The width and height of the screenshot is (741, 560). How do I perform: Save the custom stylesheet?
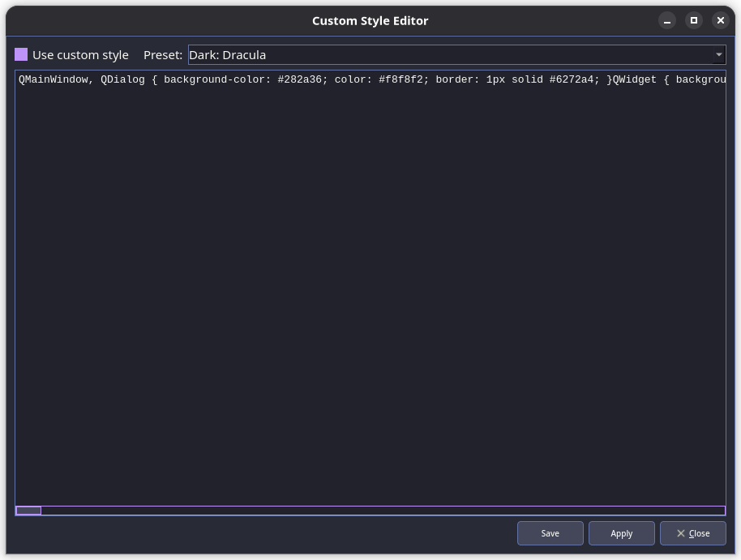coord(550,533)
